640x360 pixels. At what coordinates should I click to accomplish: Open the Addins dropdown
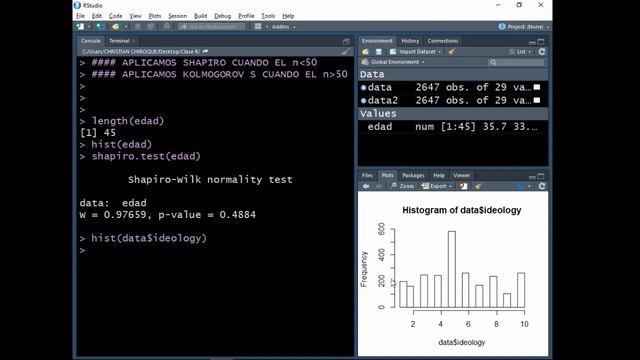click(x=284, y=27)
